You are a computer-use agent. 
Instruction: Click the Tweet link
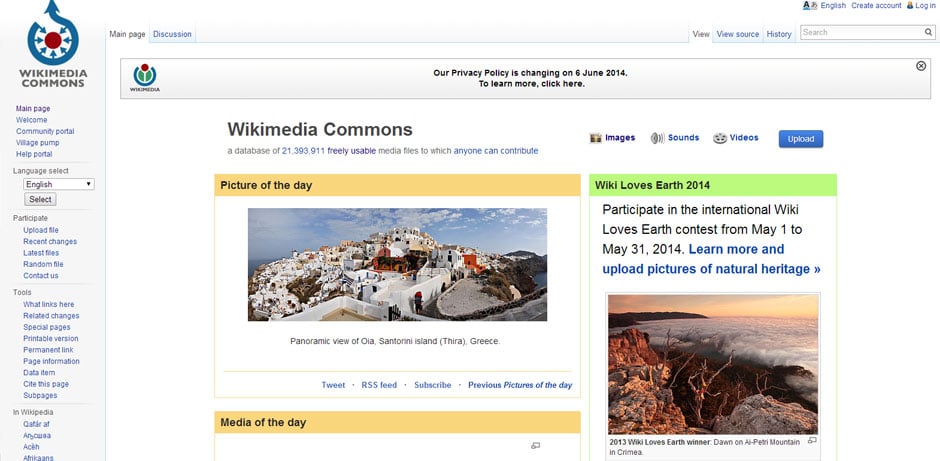pyautogui.click(x=333, y=385)
